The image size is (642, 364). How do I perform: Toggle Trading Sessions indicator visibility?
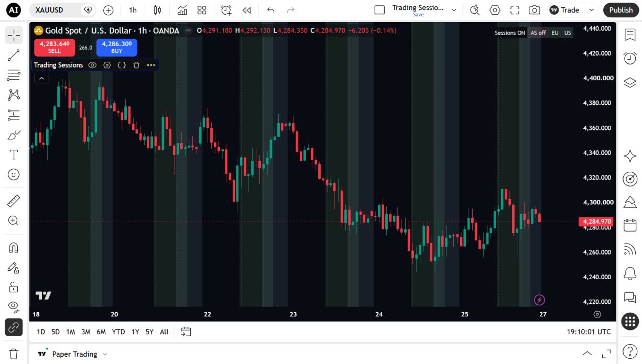click(x=93, y=65)
